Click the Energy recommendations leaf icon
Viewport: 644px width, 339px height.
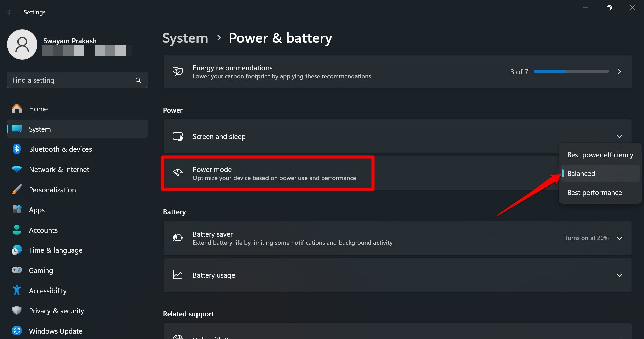tap(177, 71)
